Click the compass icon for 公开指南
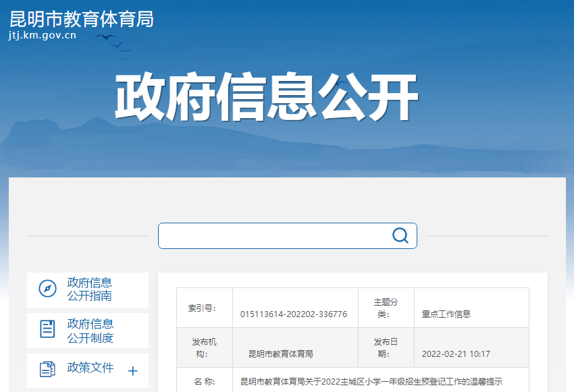 (x=47, y=289)
